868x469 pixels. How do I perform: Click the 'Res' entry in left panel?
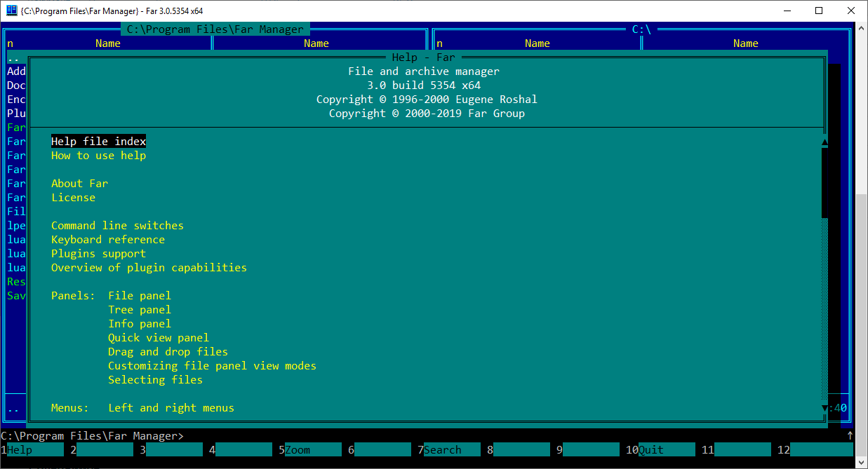tap(16, 282)
